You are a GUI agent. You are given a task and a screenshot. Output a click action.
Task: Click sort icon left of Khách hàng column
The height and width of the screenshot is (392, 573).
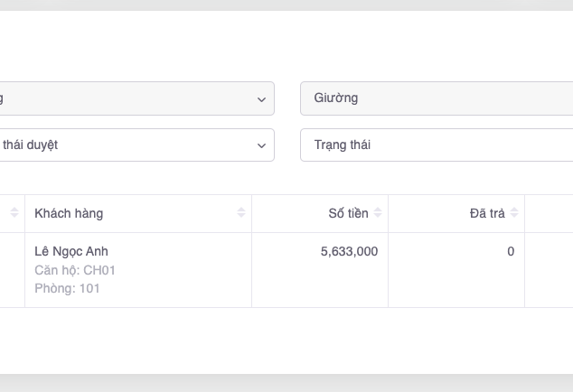point(14,213)
